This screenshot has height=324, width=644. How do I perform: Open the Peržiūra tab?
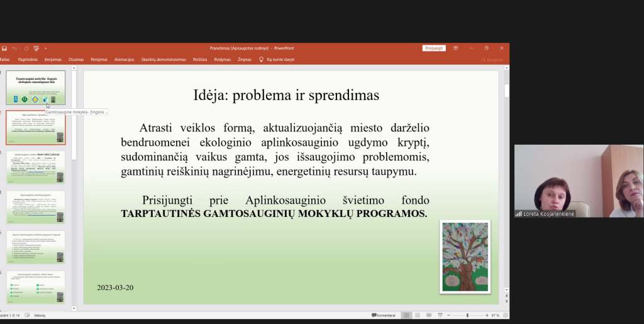tap(199, 60)
